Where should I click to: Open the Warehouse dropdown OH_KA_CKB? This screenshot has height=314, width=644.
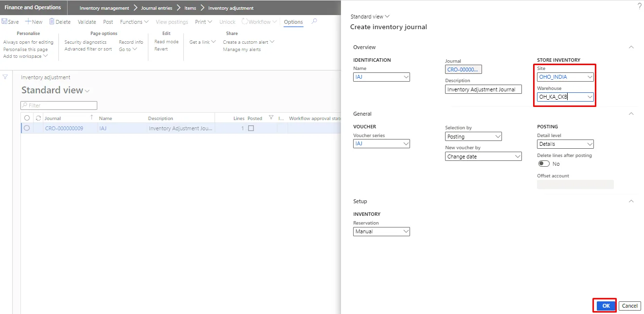tap(590, 97)
